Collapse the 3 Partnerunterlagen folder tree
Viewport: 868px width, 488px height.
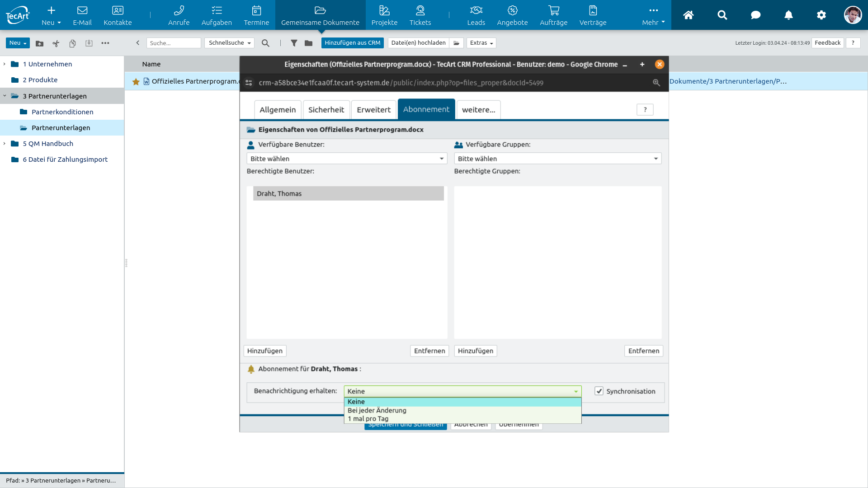coord(5,96)
